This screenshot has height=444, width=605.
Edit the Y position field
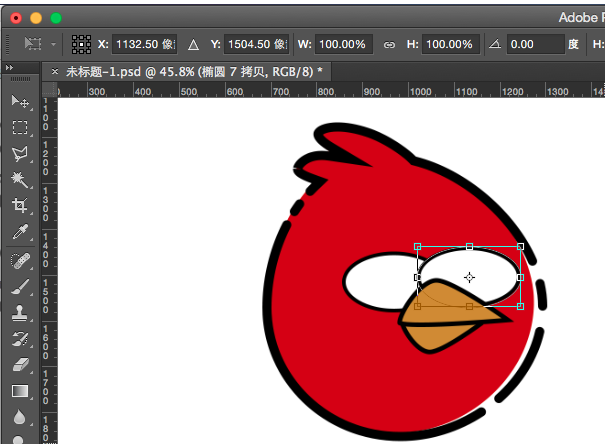257,44
